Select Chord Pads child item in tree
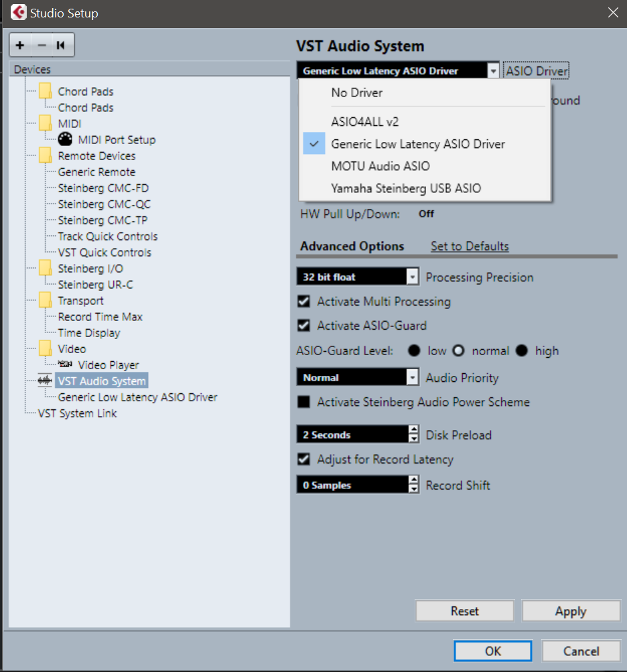 pos(86,108)
